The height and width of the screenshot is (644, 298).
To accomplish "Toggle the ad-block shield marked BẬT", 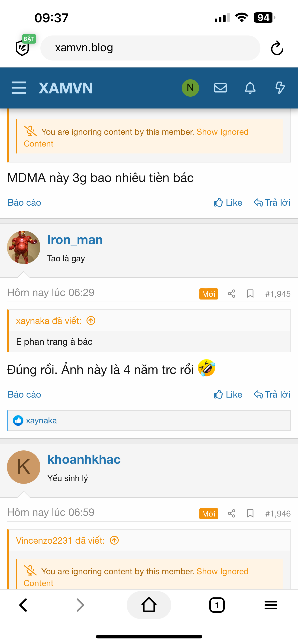I will (x=23, y=47).
